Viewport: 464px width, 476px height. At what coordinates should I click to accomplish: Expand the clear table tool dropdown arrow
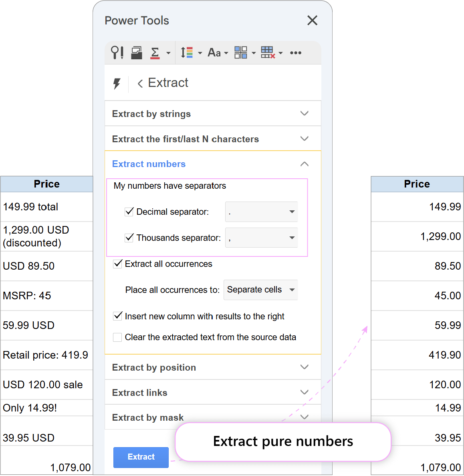pyautogui.click(x=280, y=53)
